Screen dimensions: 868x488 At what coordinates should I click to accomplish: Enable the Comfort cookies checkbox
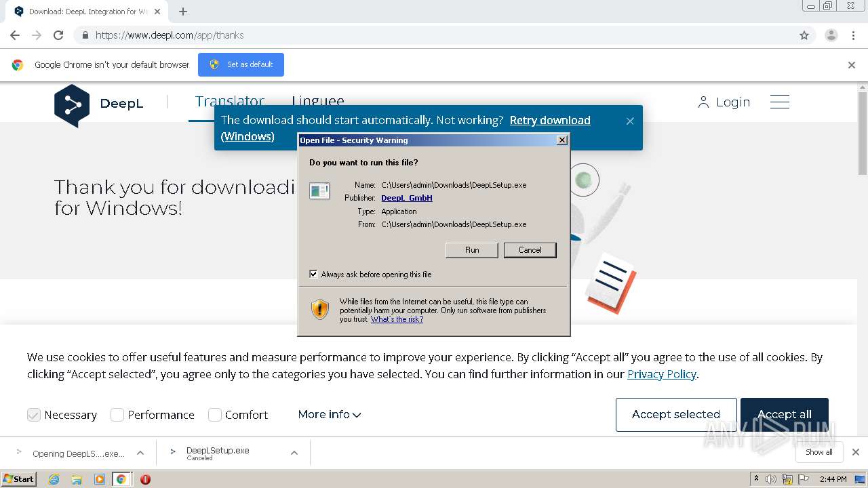pyautogui.click(x=215, y=415)
